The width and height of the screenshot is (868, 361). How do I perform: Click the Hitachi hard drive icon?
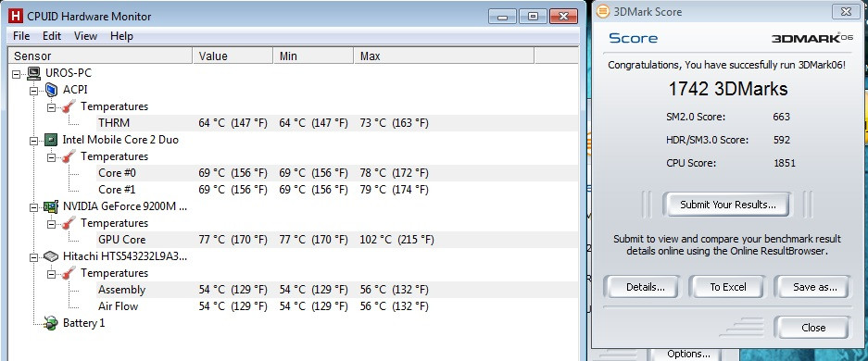click(x=52, y=256)
